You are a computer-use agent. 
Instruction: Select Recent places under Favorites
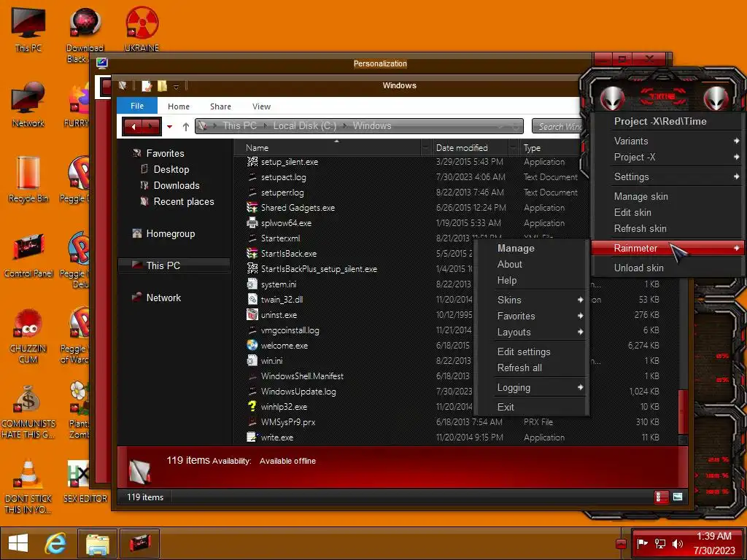click(183, 202)
